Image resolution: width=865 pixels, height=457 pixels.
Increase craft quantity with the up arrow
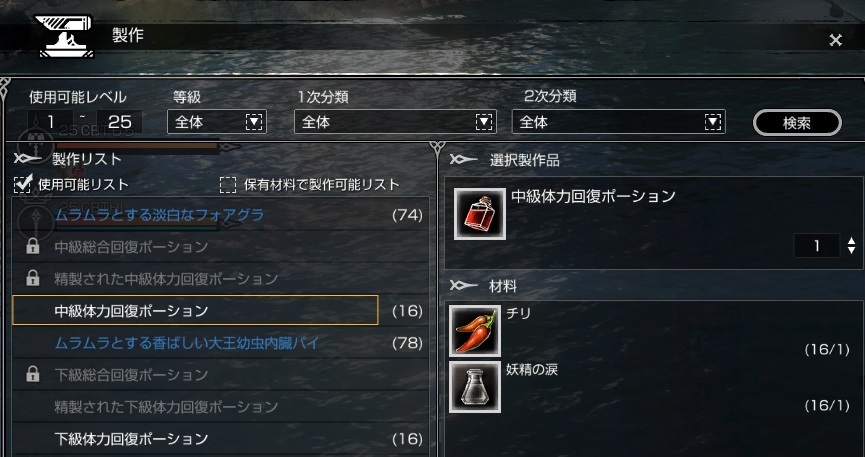pyautogui.click(x=851, y=241)
